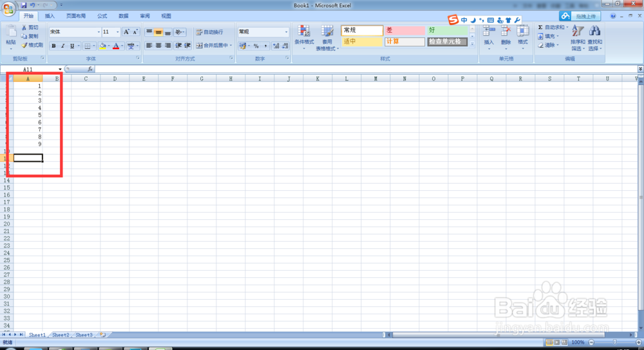Decrease cell indent
This screenshot has height=350, width=644.
pos(178,46)
